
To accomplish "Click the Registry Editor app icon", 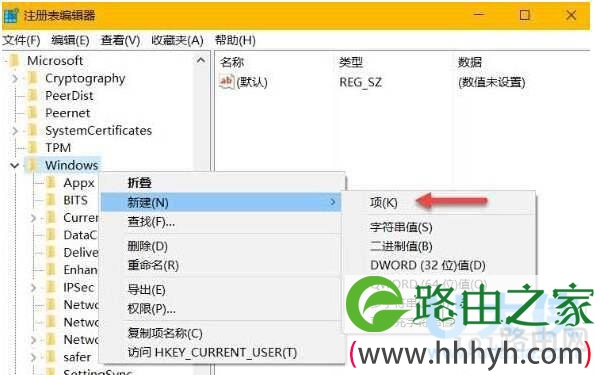I will [x=11, y=15].
